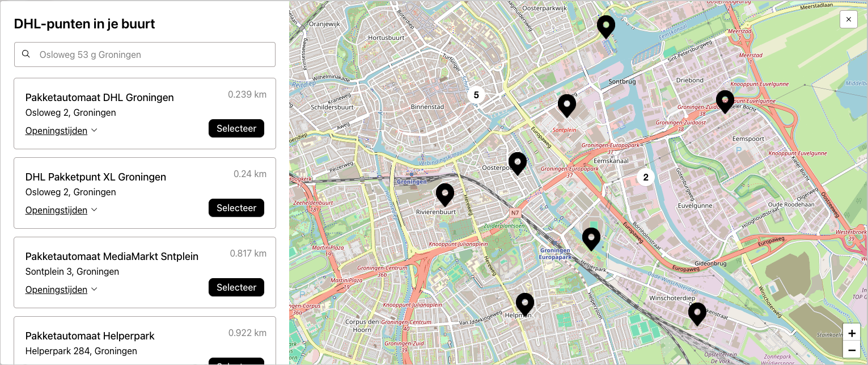Select the map pin near Winschoterdiep

[697, 313]
